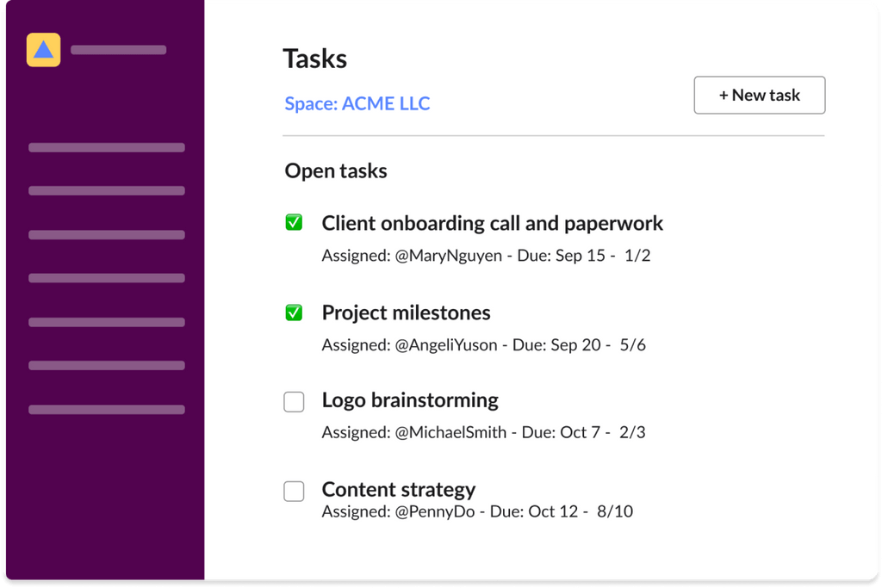This screenshot has height=588, width=882.
Task: Uncheck the Project milestones checkbox
Action: point(295,313)
